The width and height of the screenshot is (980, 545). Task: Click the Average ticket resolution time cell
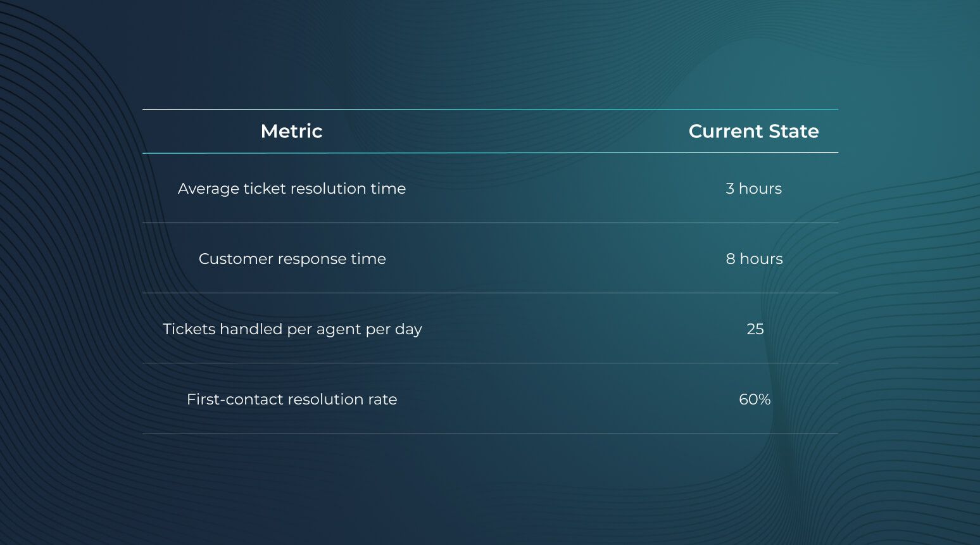(292, 189)
